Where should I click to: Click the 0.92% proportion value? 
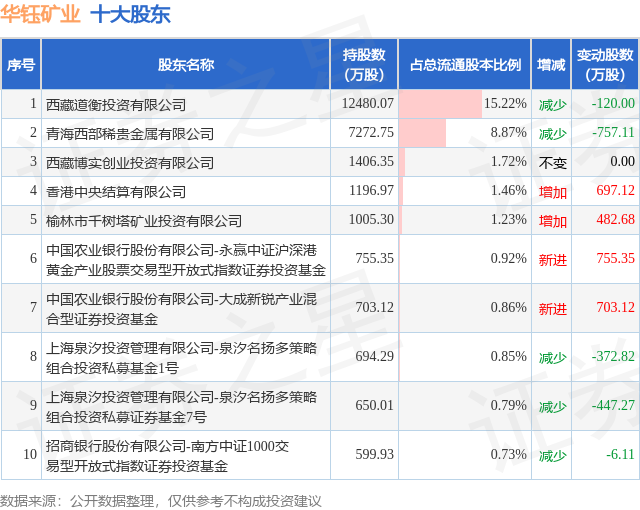[509, 258]
